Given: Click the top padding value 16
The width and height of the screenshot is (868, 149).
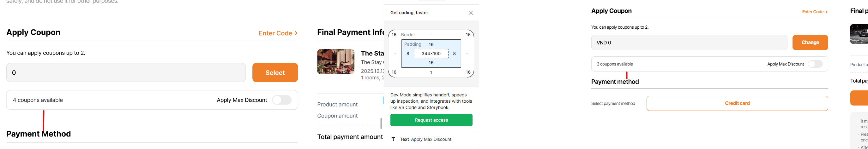Looking at the screenshot, I should (431, 44).
